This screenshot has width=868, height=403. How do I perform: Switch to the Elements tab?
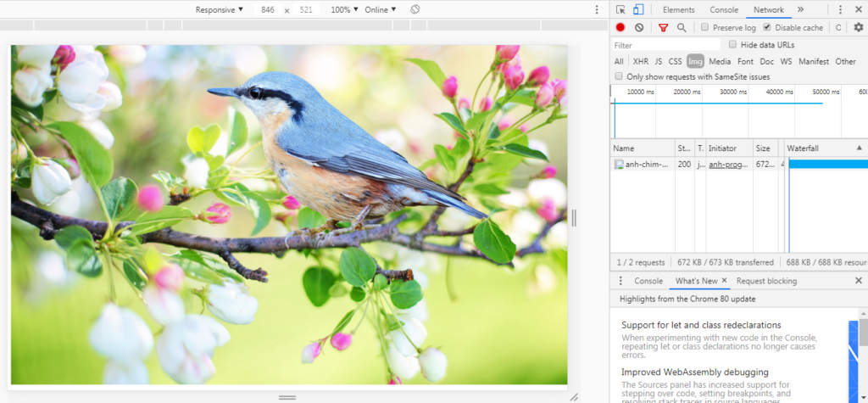point(678,10)
